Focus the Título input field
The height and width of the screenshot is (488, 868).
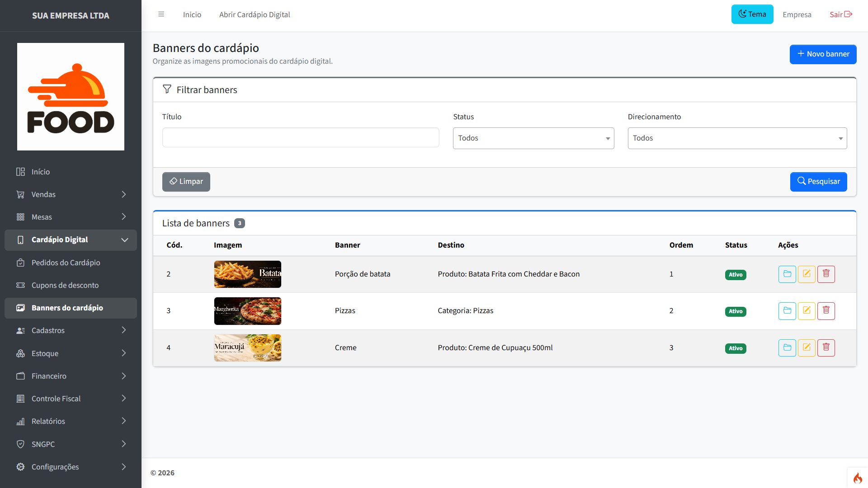(301, 137)
